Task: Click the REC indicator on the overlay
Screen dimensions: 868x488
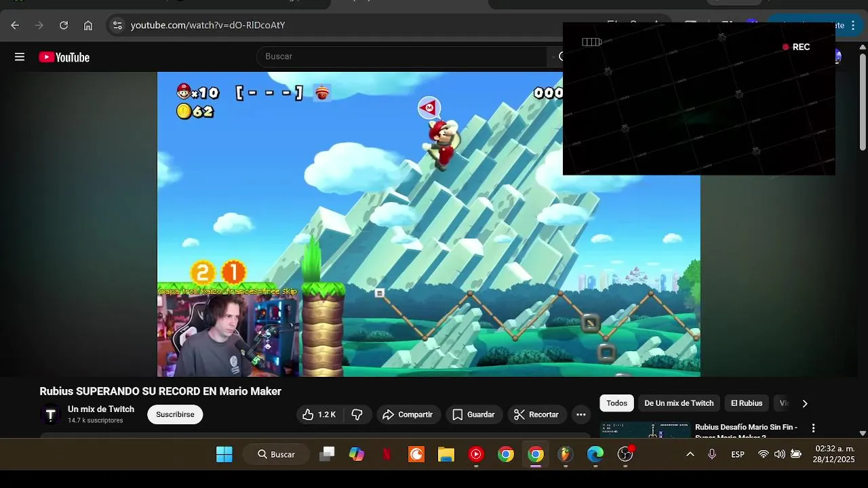Action: [x=796, y=47]
